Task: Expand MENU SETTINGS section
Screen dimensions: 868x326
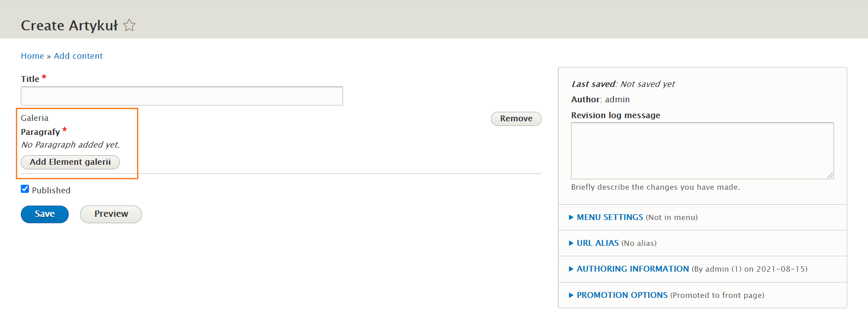Action: point(609,217)
